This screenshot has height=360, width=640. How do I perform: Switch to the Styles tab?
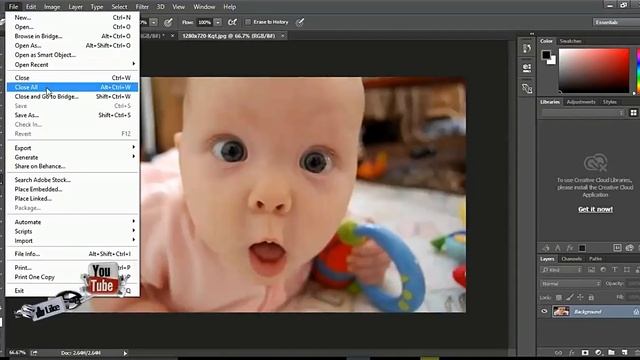(610, 102)
